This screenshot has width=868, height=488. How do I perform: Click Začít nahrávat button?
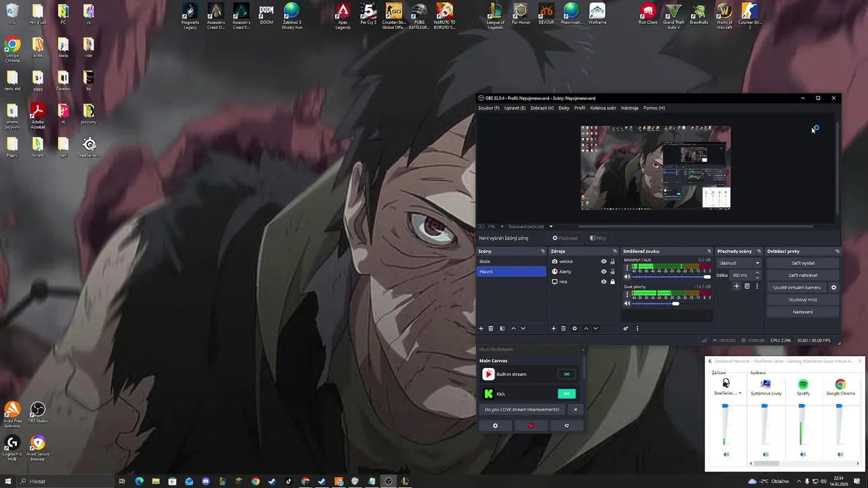(x=803, y=275)
